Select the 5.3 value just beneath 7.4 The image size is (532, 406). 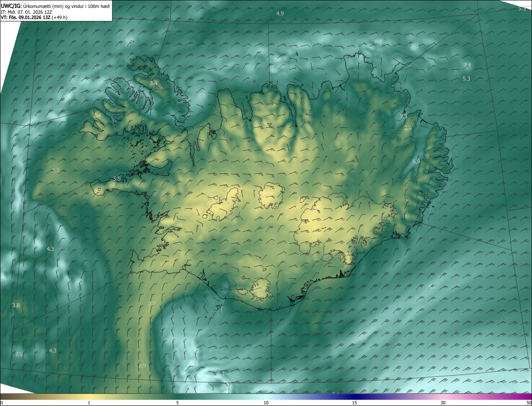coord(466,79)
